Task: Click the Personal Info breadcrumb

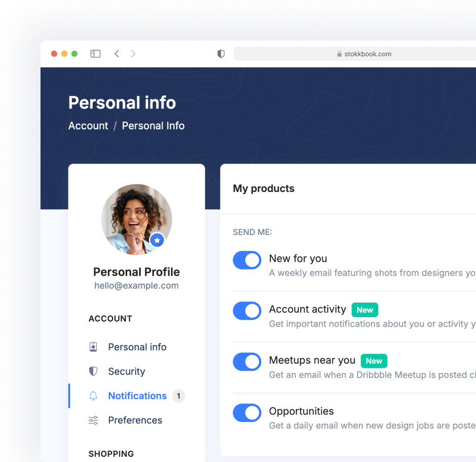Action: (153, 126)
